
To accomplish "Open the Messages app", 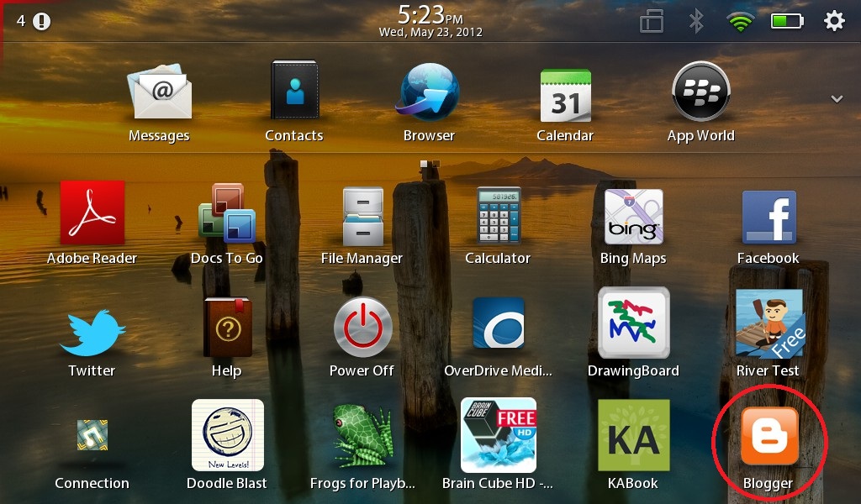I will click(159, 92).
